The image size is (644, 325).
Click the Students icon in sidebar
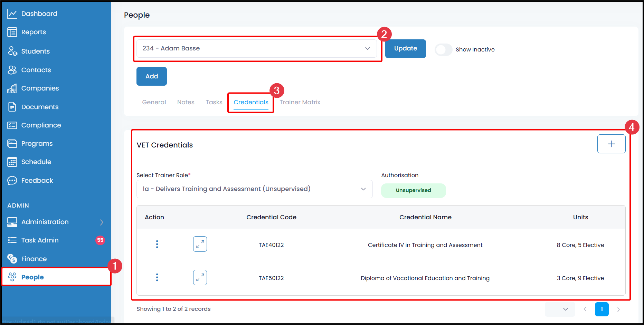click(x=12, y=51)
